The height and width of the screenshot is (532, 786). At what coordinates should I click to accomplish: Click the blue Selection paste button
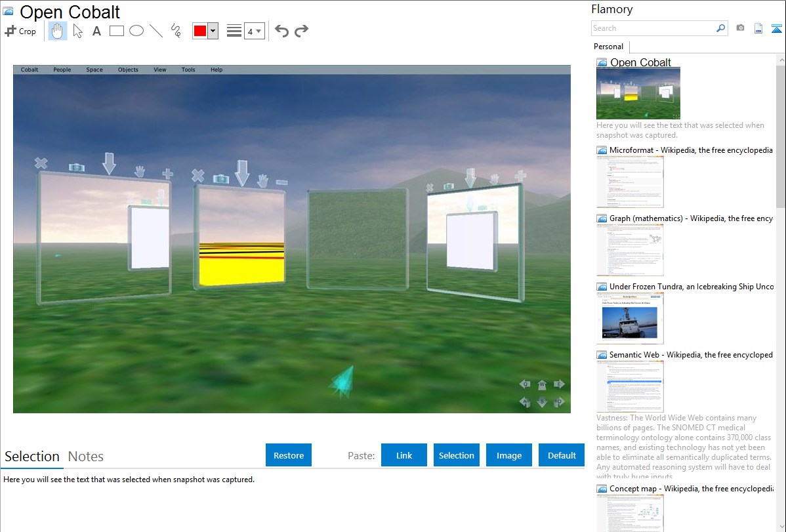point(457,455)
